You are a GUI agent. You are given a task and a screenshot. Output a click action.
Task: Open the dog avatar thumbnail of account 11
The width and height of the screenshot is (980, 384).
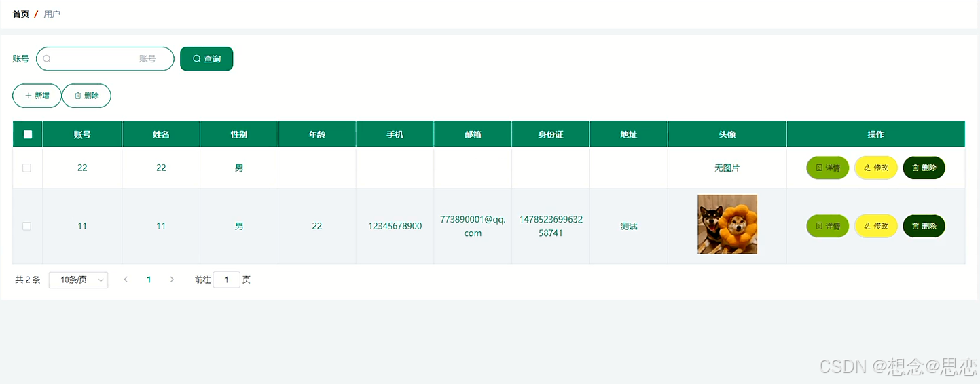point(727,225)
